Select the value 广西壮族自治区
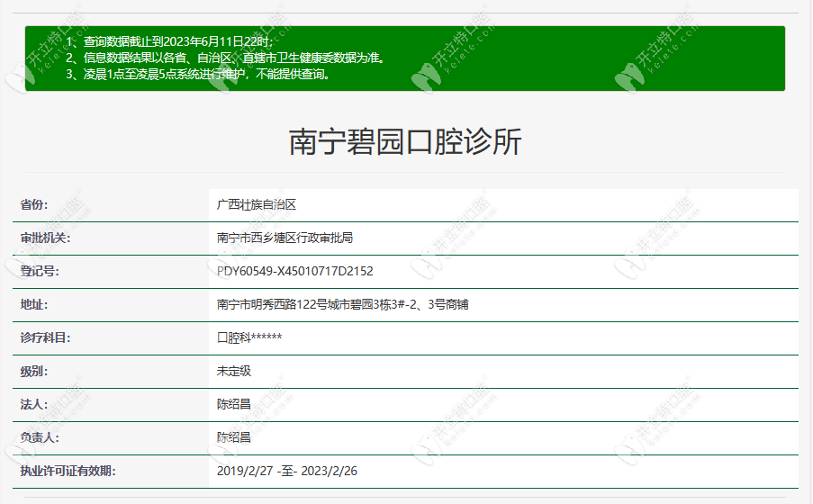The image size is (813, 504). 256,205
